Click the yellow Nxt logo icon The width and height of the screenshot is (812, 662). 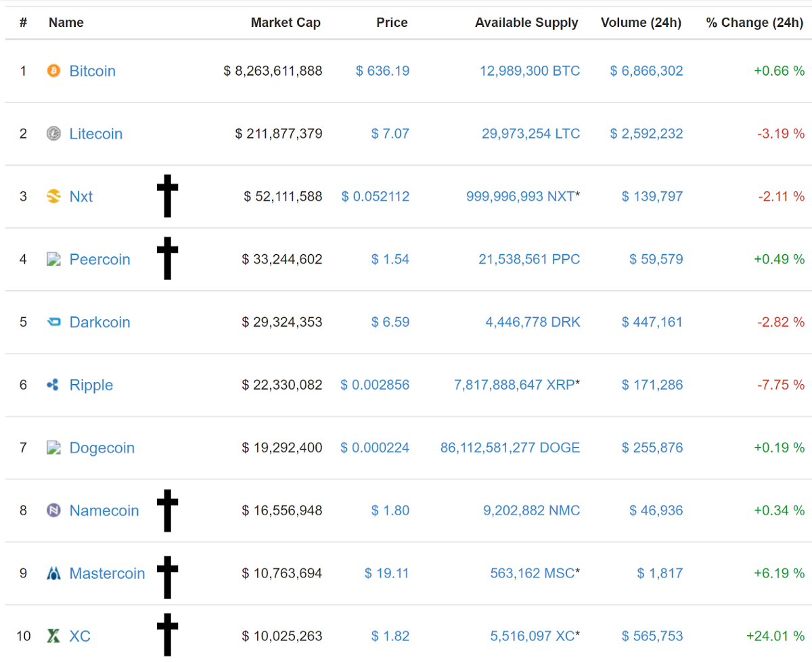[53, 197]
